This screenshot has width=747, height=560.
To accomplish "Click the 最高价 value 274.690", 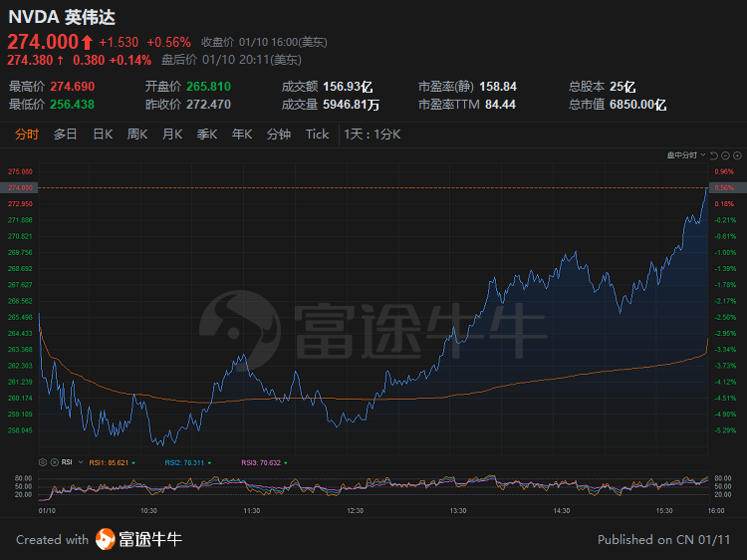I will pyautogui.click(x=73, y=87).
